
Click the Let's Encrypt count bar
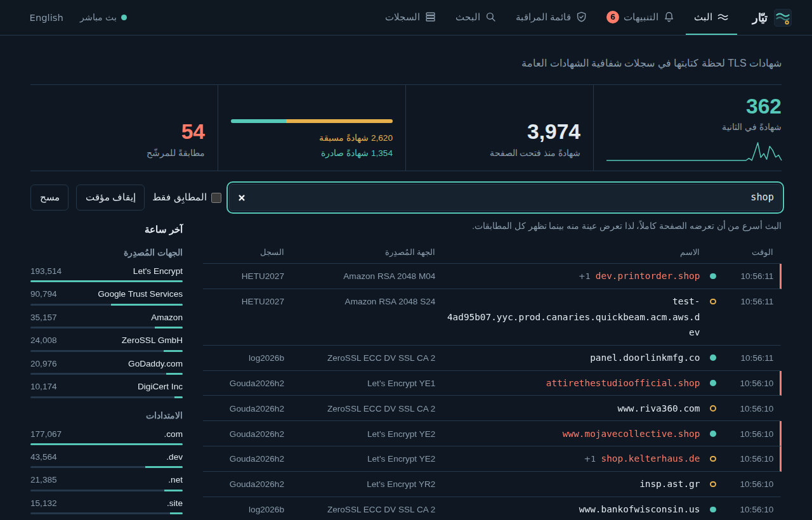[x=107, y=281]
